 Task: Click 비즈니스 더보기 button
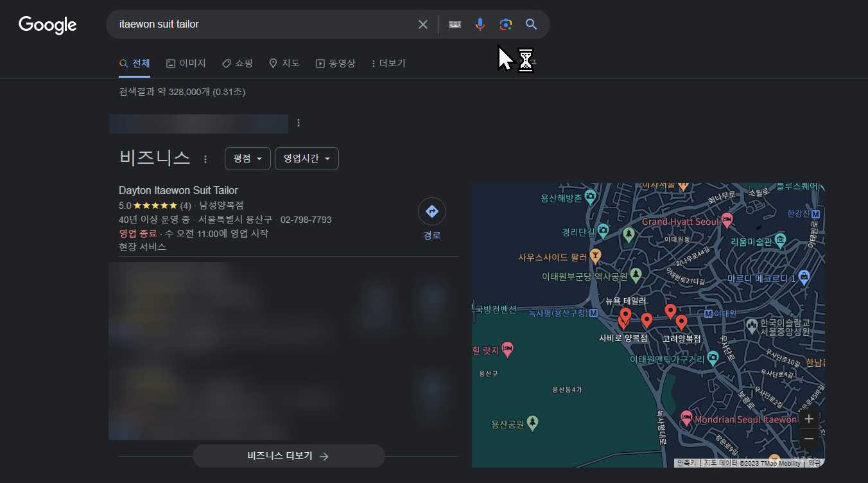(x=289, y=456)
